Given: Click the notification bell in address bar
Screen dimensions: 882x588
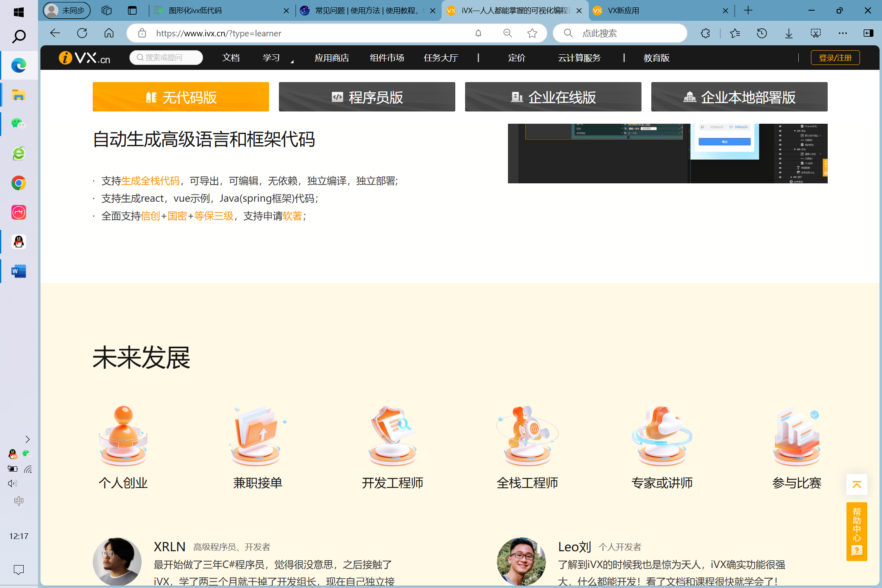Looking at the screenshot, I should tap(478, 33).
